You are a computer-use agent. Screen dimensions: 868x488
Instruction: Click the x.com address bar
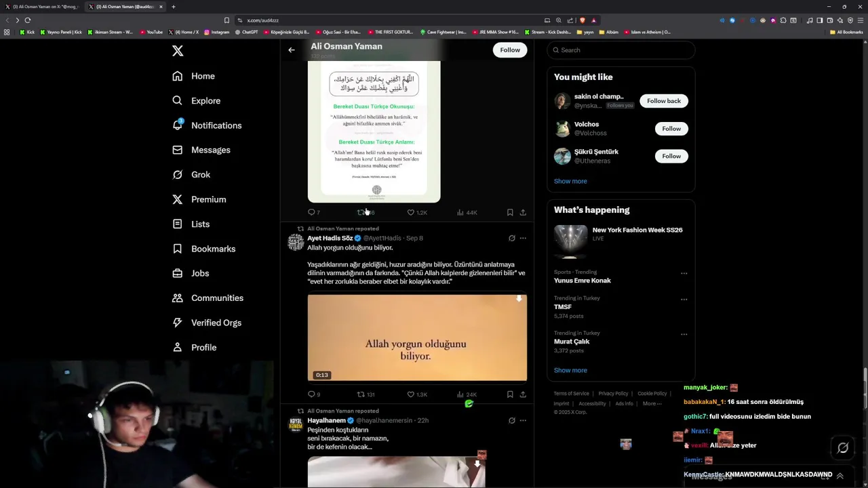coord(387,20)
